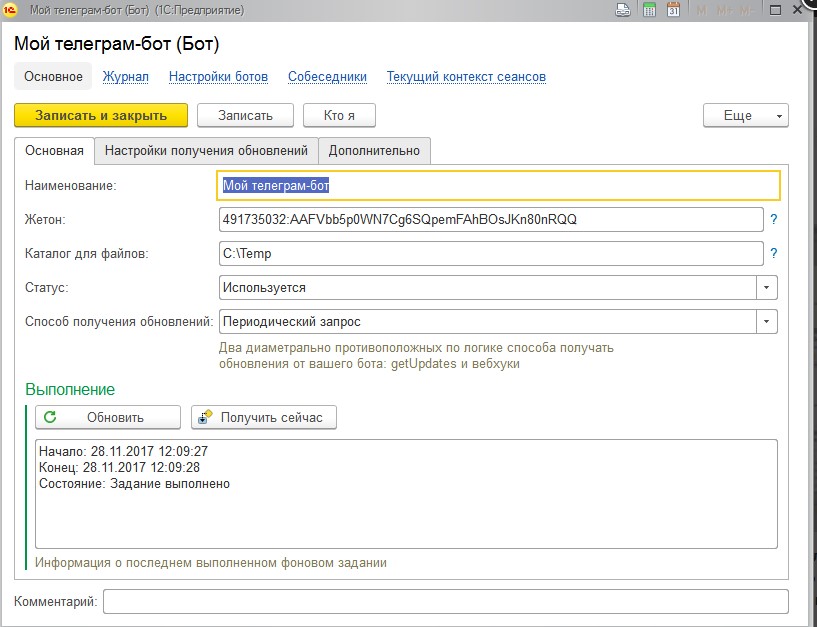The image size is (817, 627).
Task: Open the calculator icon in title bar
Action: pos(649,10)
